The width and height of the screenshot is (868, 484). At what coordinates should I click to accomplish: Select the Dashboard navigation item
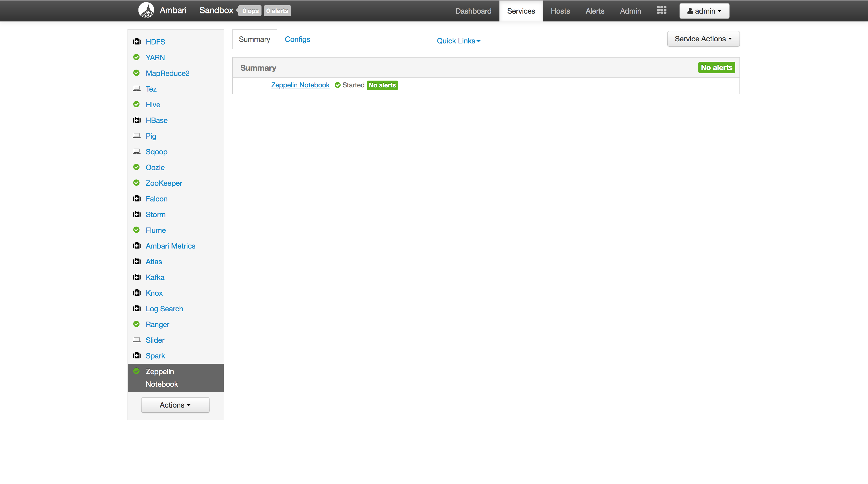[473, 11]
